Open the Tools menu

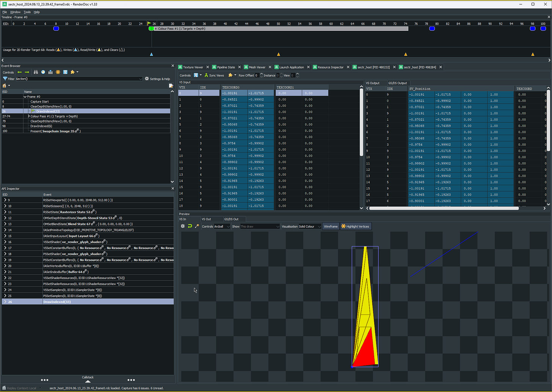point(27,12)
